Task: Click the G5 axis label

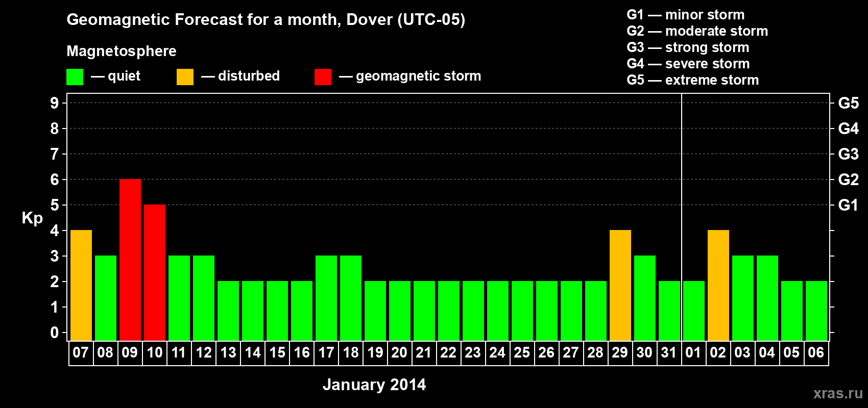Action: (849, 103)
